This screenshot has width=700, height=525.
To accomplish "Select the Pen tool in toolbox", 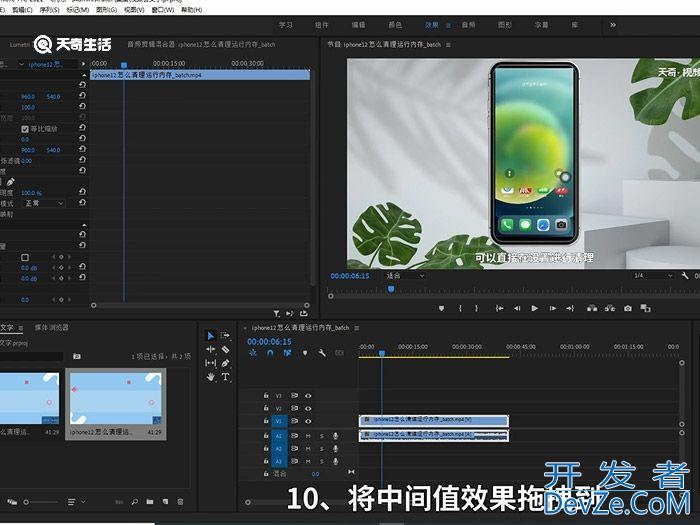I will [225, 363].
